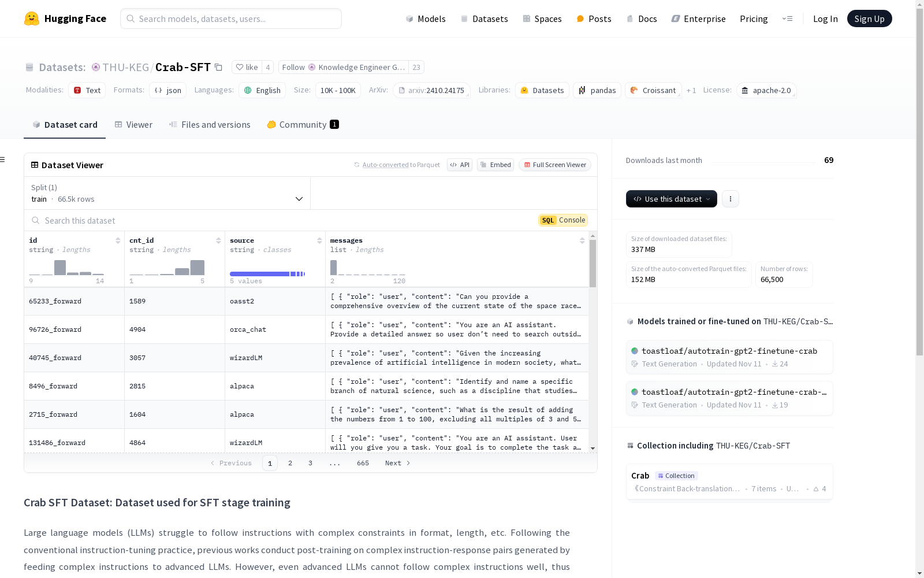Go to the Next page

[x=397, y=463]
